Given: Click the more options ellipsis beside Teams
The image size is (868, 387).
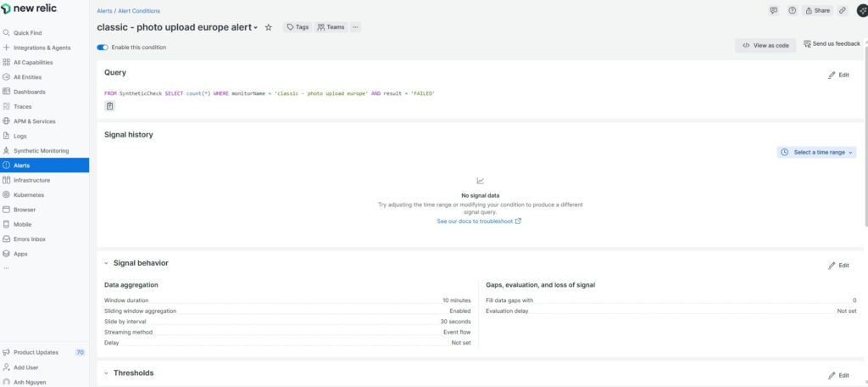Looking at the screenshot, I should point(355,27).
